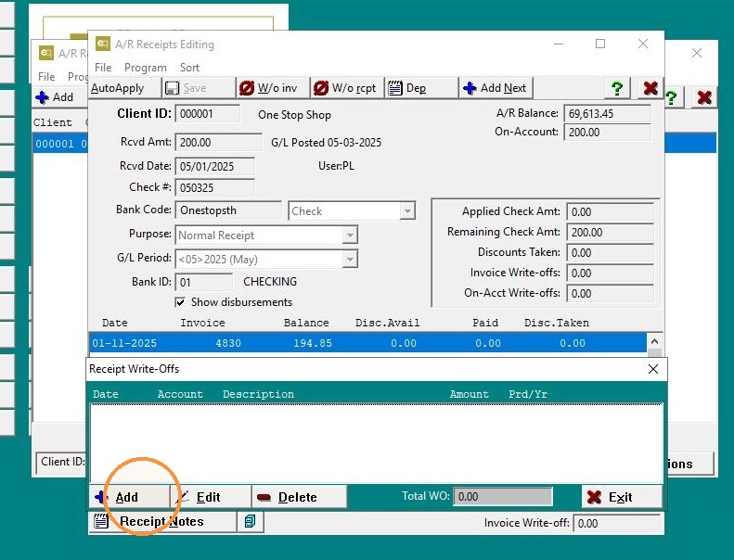The height and width of the screenshot is (560, 734).
Task: Click the Client ID field 000001
Action: (x=207, y=114)
